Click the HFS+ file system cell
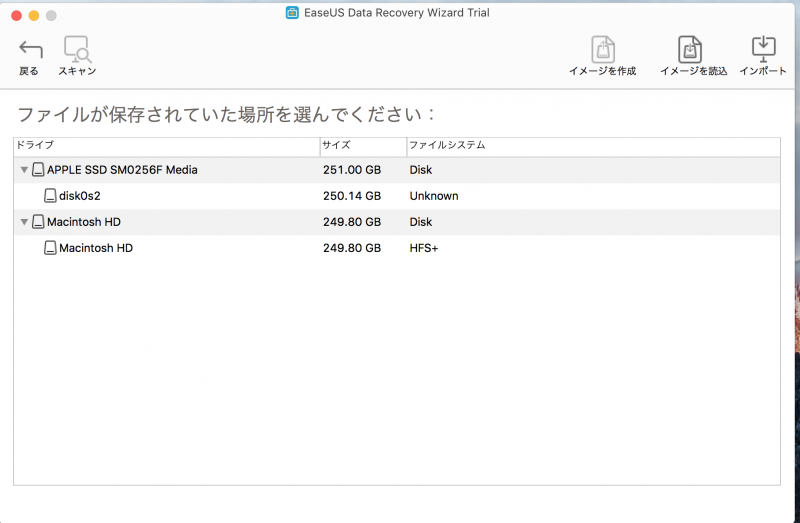Screen dimensions: 800x523 [423, 248]
